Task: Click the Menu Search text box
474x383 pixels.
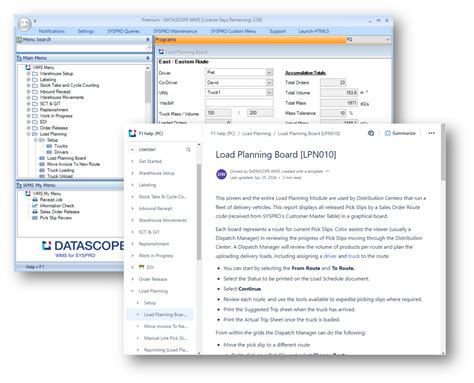Action: pos(82,48)
